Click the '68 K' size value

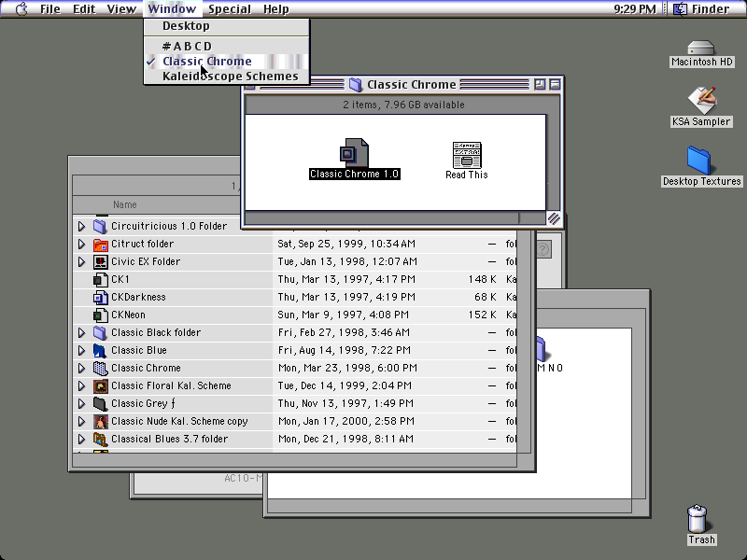[486, 298]
